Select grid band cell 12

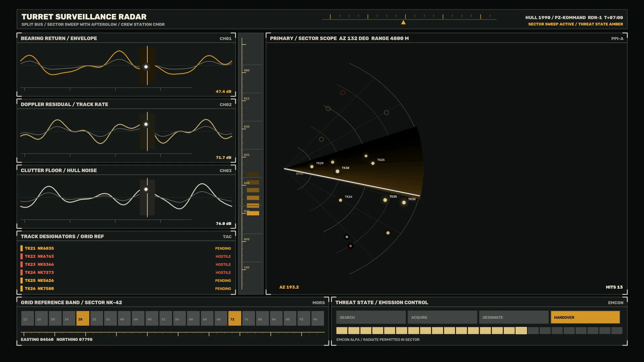tap(28, 319)
